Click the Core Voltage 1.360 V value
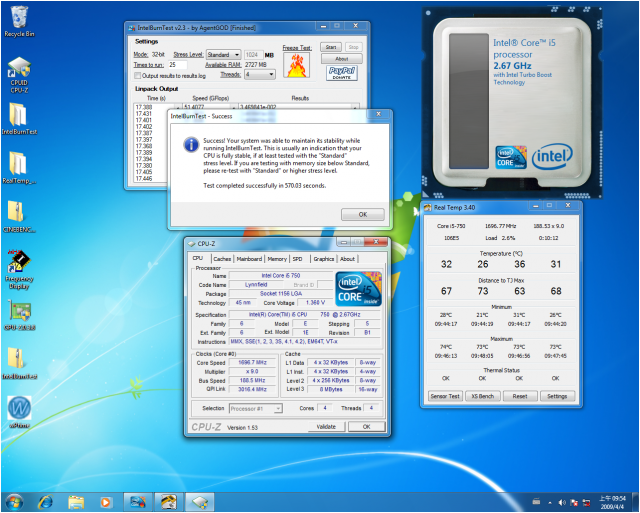Viewport: 640px width, 513px height. coord(316,303)
